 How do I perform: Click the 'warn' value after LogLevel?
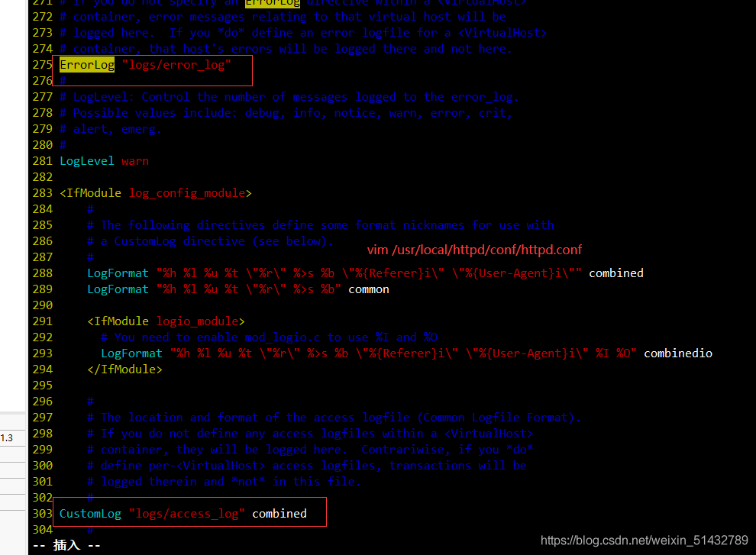[x=135, y=161]
